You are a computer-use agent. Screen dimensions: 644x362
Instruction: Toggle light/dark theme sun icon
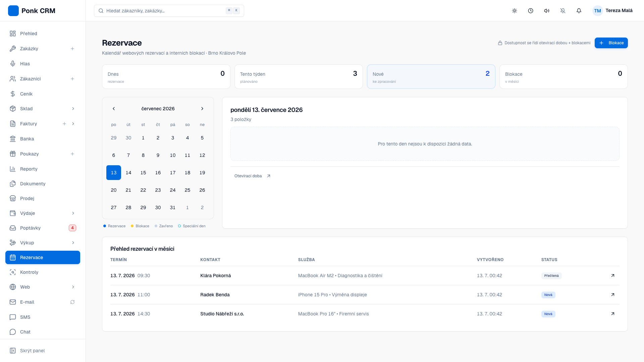coord(515,11)
